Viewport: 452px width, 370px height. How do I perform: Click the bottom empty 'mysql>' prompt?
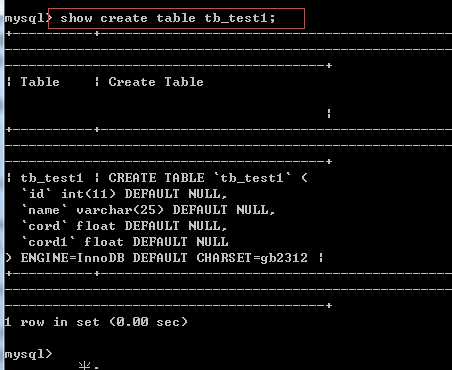click(28, 354)
